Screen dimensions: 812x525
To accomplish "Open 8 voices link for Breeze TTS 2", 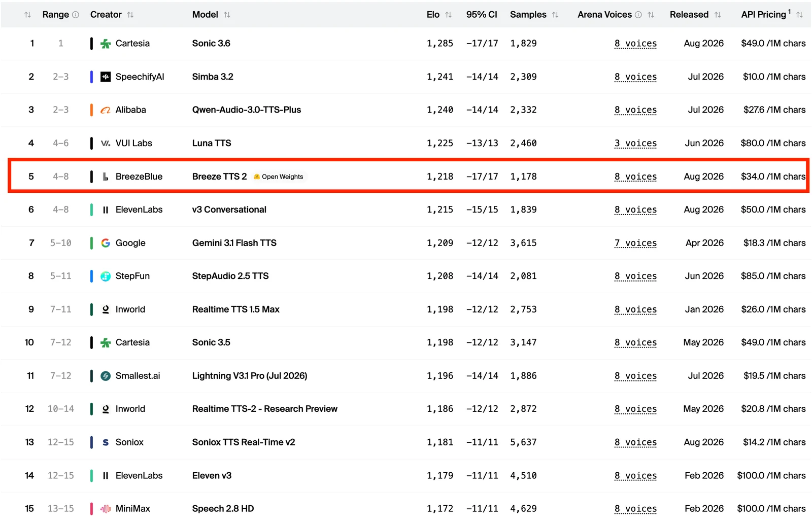I will point(635,177).
